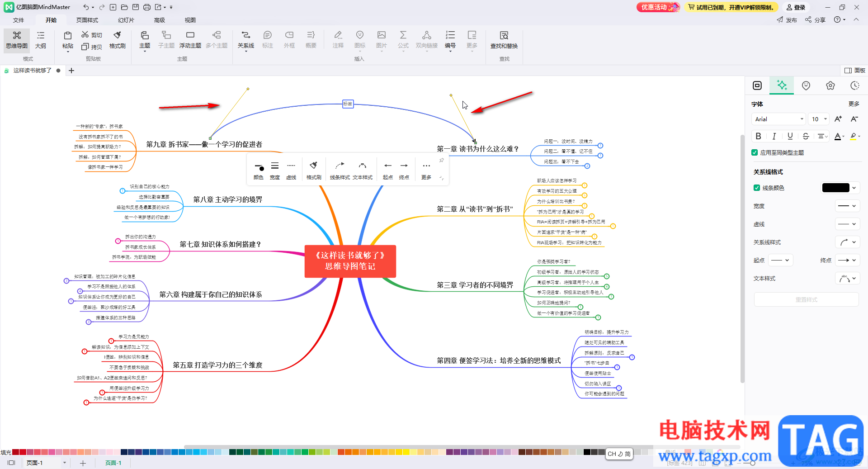868x469 pixels.
Task: Switch to the 页面样式 ribbon tab
Action: (87, 20)
